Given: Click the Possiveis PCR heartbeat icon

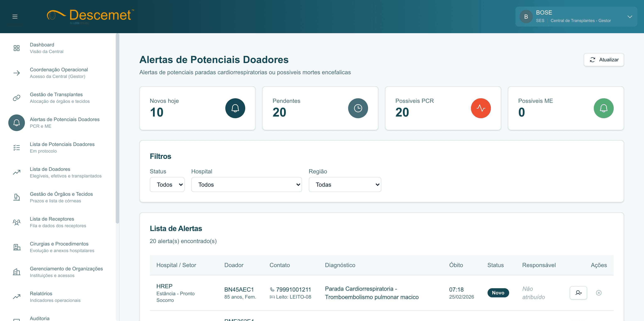Looking at the screenshot, I should (481, 108).
